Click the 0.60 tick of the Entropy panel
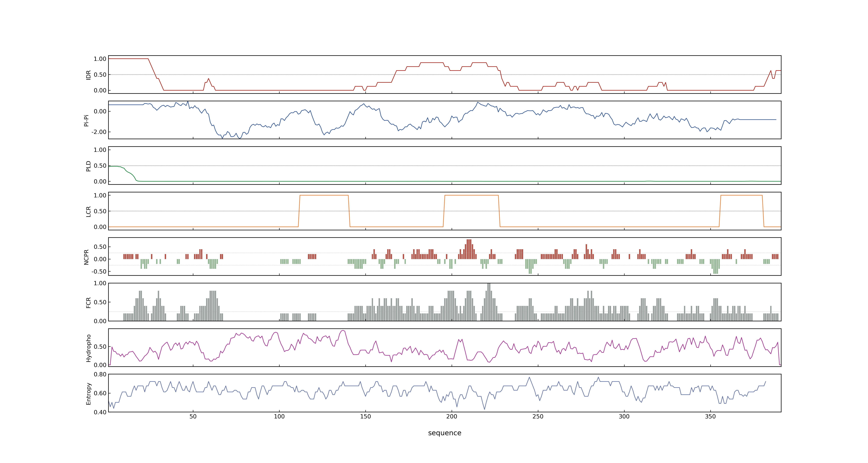 [x=100, y=393]
